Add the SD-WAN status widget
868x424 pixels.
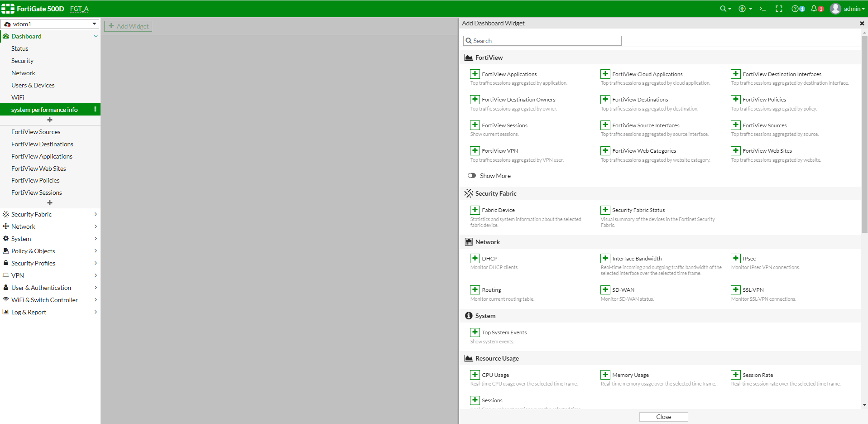tap(605, 289)
